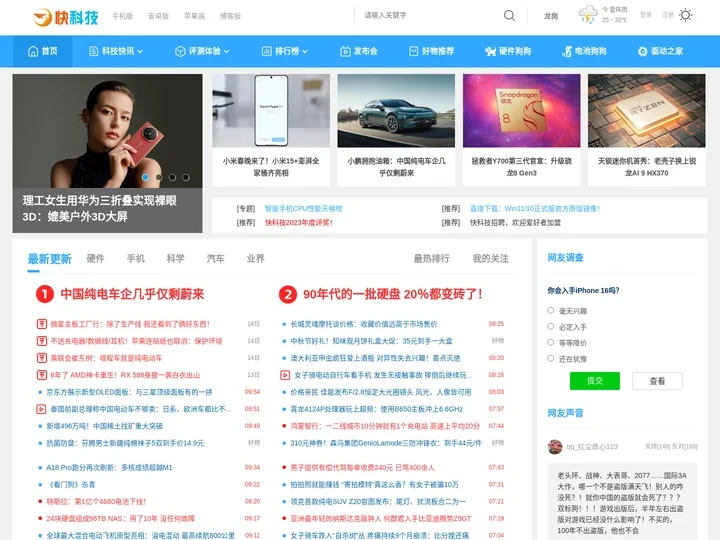Viewport: 720px width, 540px height.
Task: Open the 龙岗 city selector
Action: (x=551, y=16)
